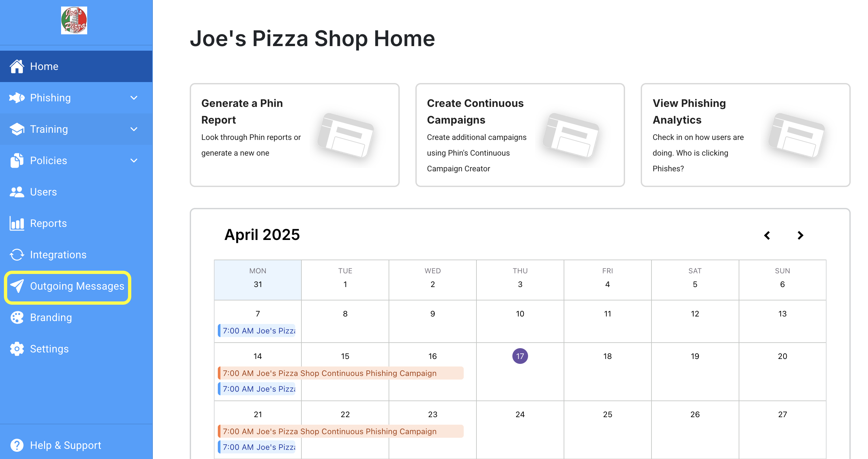The height and width of the screenshot is (459, 868).
Task: Click the Training graduation cap icon
Action: [17, 129]
